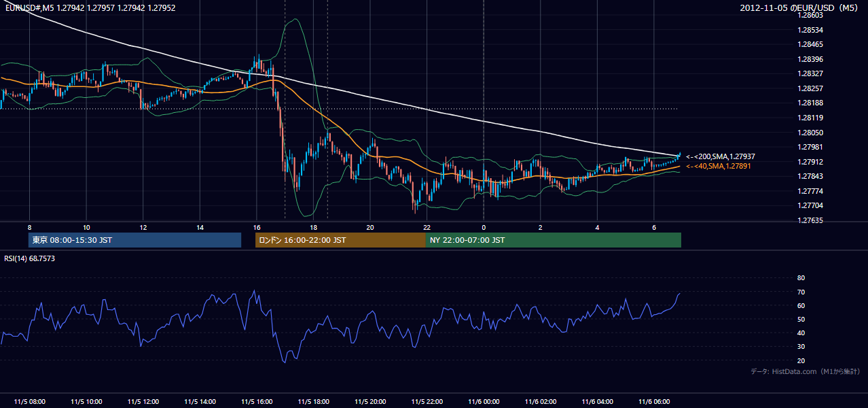This screenshot has width=868, height=408.
Task: Select the Tokyo 08:00-15:30 JST session bar
Action: click(x=134, y=240)
